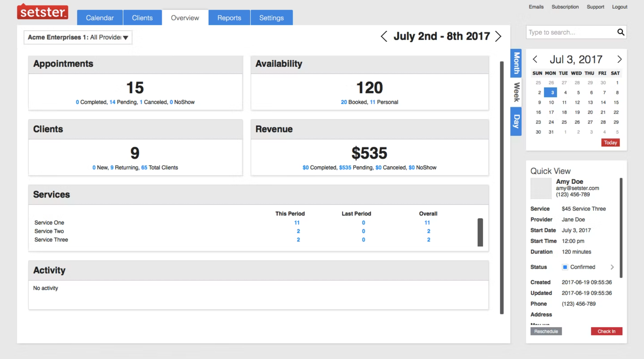
Task: Click the mini calendar back arrow
Action: [535, 59]
